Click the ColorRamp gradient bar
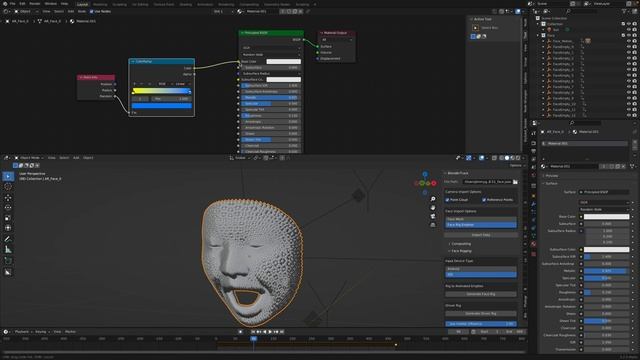Image resolution: width=640 pixels, height=360 pixels. pyautogui.click(x=161, y=91)
